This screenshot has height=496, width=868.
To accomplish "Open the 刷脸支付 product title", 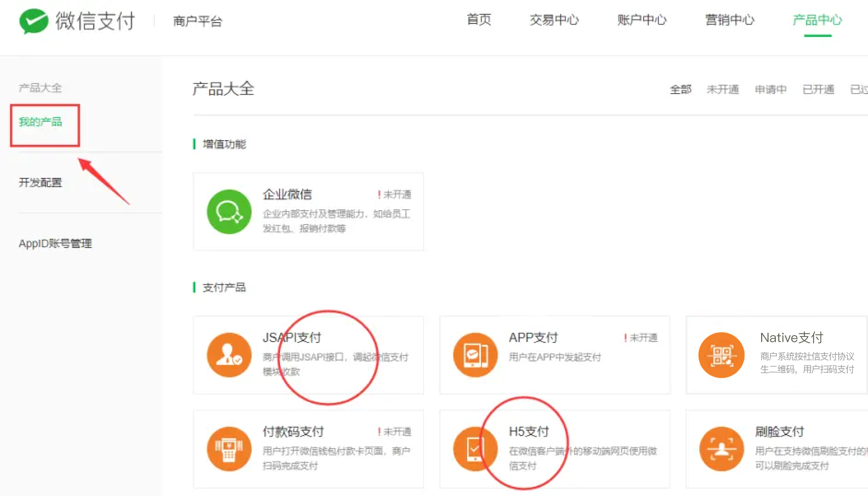I will pyautogui.click(x=780, y=431).
